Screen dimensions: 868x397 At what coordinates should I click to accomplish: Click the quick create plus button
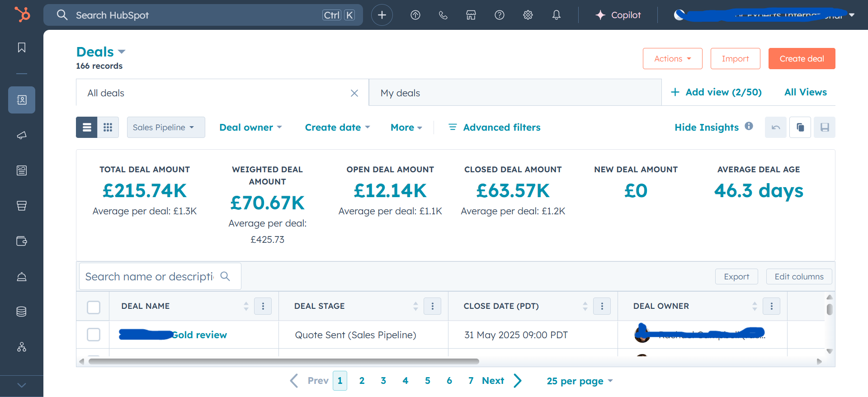(x=382, y=15)
